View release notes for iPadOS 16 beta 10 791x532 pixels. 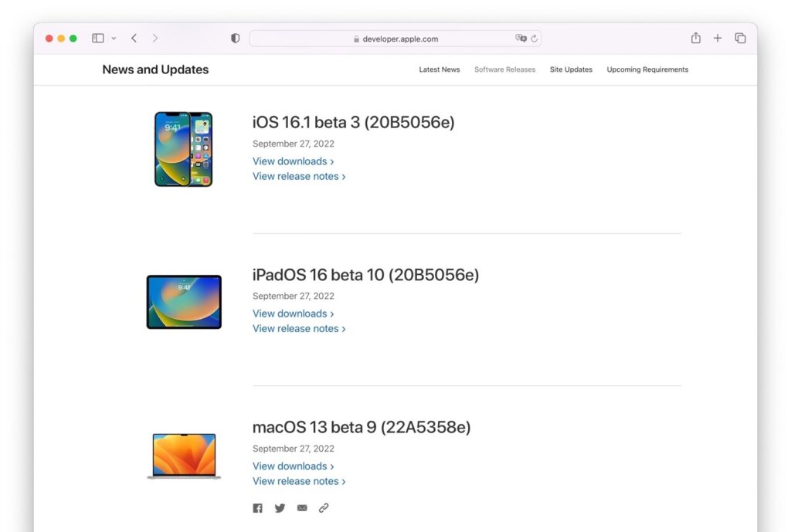click(x=298, y=328)
